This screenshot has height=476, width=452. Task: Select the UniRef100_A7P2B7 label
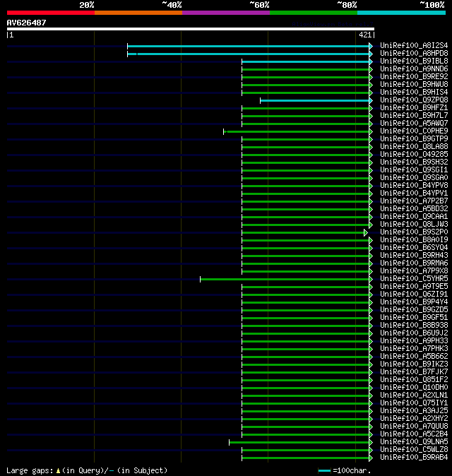(x=414, y=201)
